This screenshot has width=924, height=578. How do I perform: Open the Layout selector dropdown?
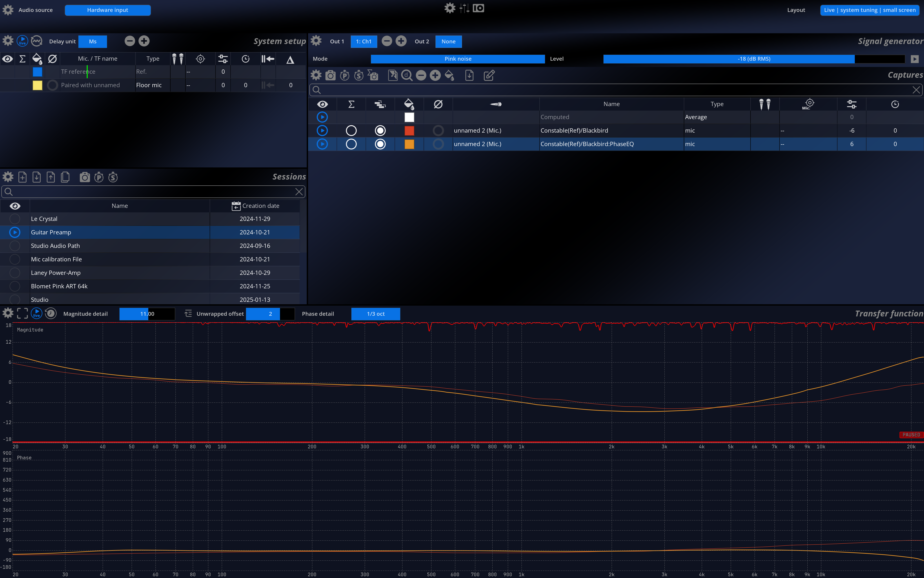869,10
